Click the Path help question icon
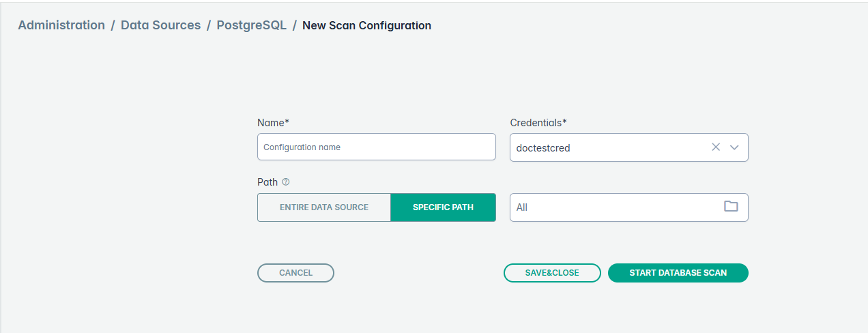 (286, 182)
